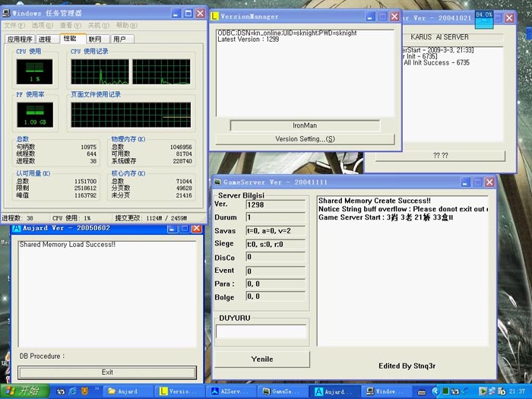This screenshot has width=532, height=399.
Task: Click the Version Setting button
Action: [305, 139]
